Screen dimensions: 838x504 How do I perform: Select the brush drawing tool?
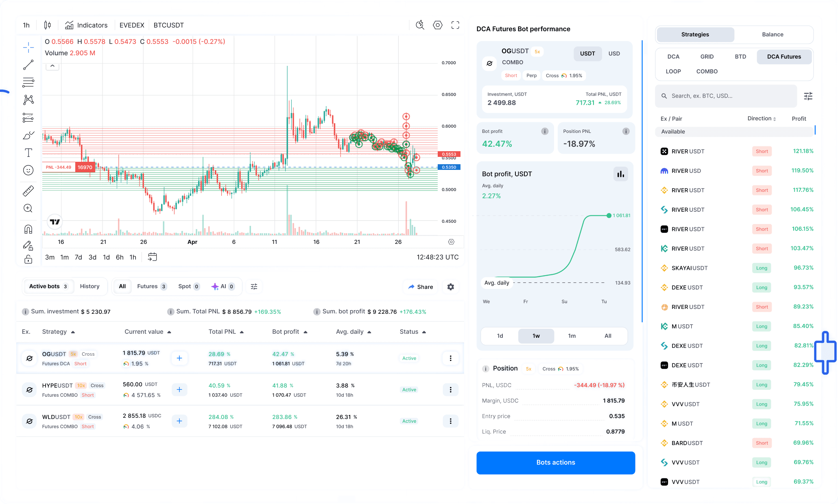[28, 135]
